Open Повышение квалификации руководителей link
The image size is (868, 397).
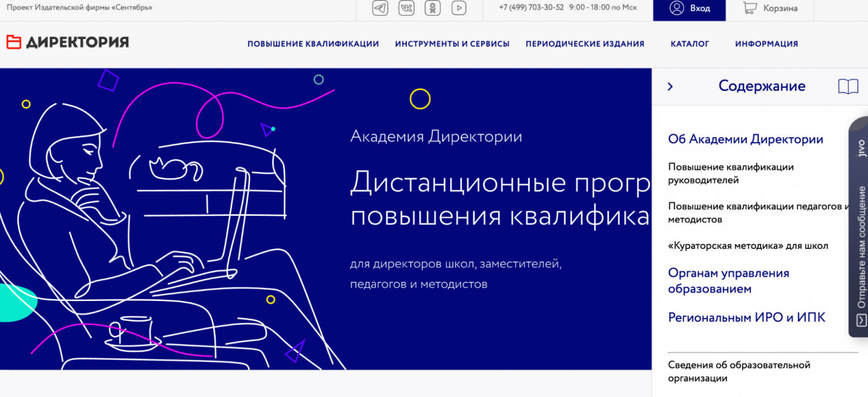pyautogui.click(x=731, y=174)
